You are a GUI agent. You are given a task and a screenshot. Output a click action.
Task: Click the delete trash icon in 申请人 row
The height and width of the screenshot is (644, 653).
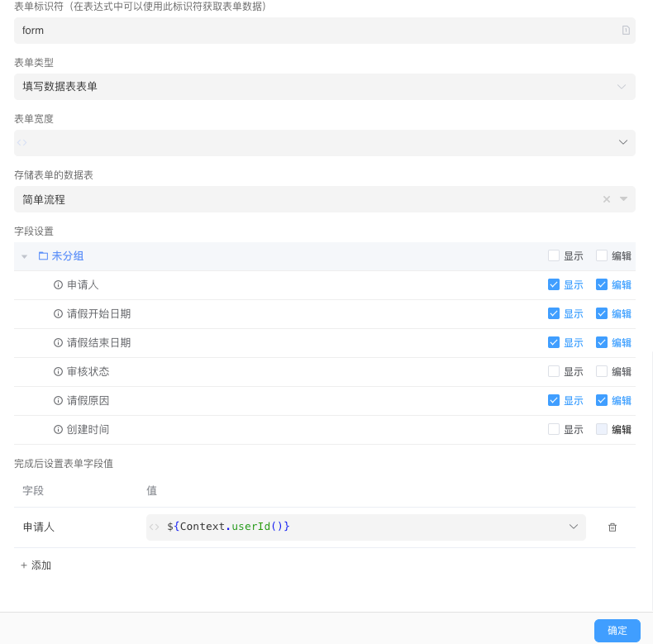[612, 527]
